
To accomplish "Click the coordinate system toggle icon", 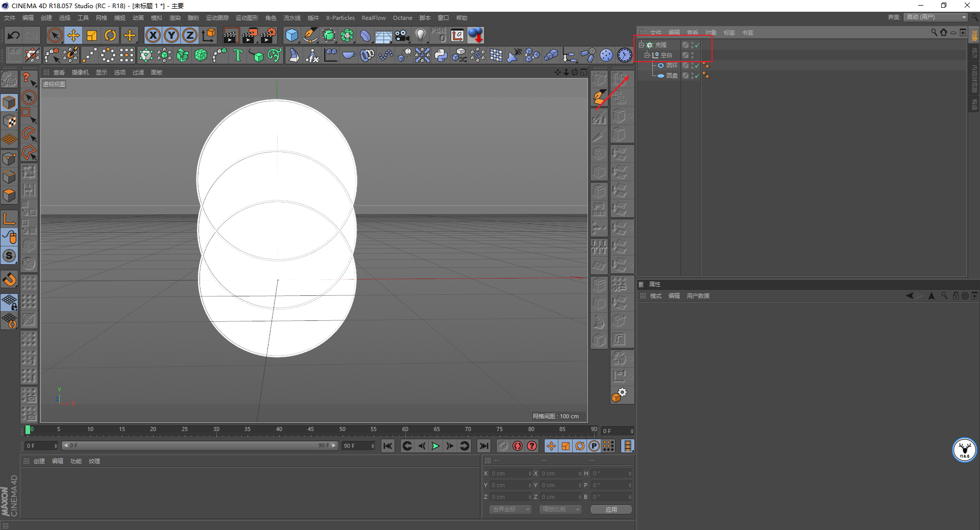I will click(208, 35).
